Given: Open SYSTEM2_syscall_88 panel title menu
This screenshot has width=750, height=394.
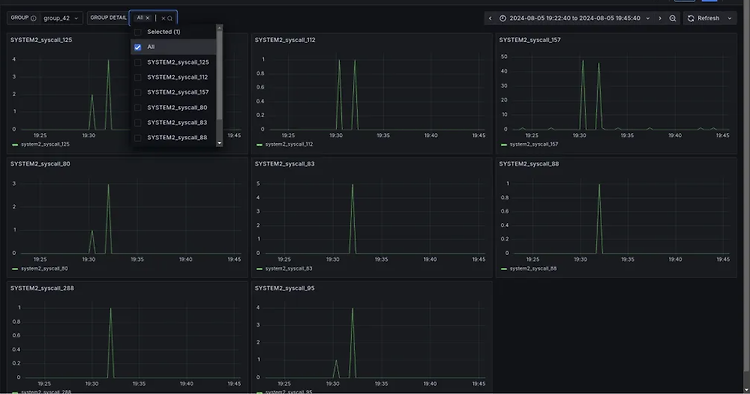Looking at the screenshot, I should click(529, 164).
